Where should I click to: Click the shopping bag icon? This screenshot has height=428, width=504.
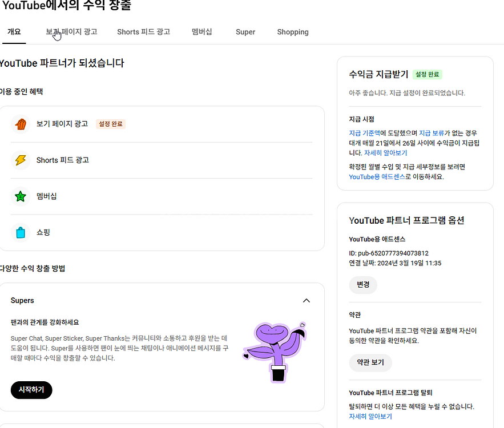tap(21, 232)
